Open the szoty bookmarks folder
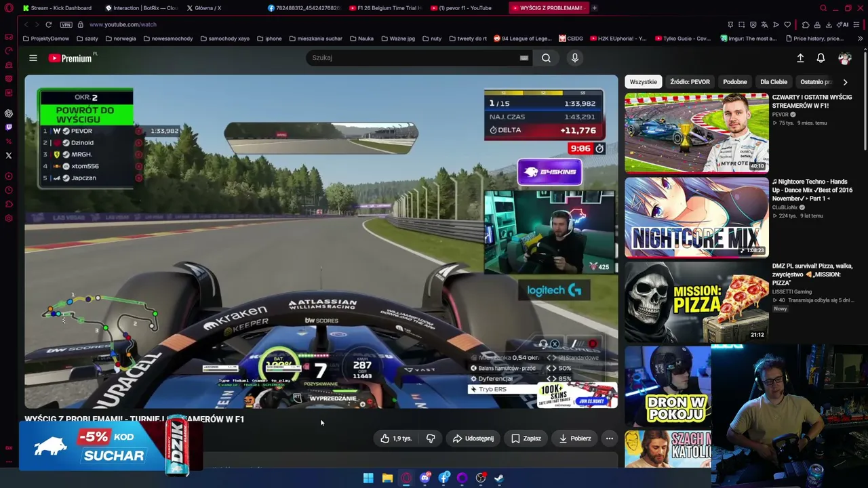Screen dimensions: 868x488 [87, 39]
